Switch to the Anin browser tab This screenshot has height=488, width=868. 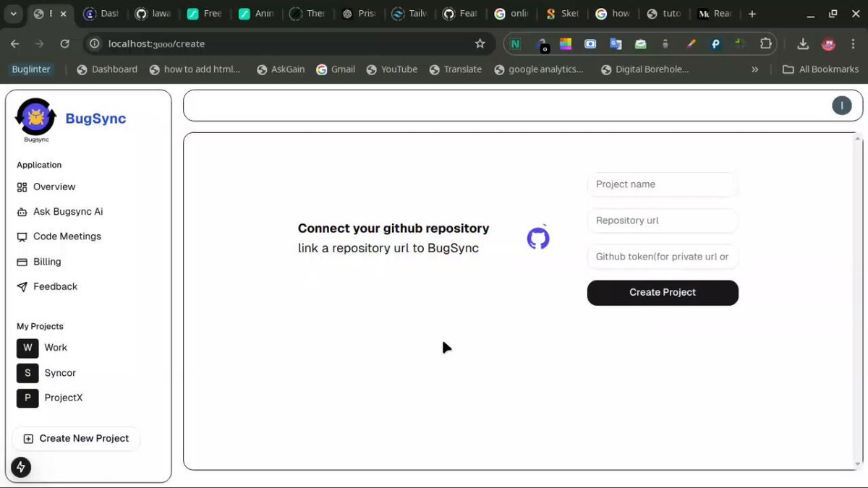(256, 14)
